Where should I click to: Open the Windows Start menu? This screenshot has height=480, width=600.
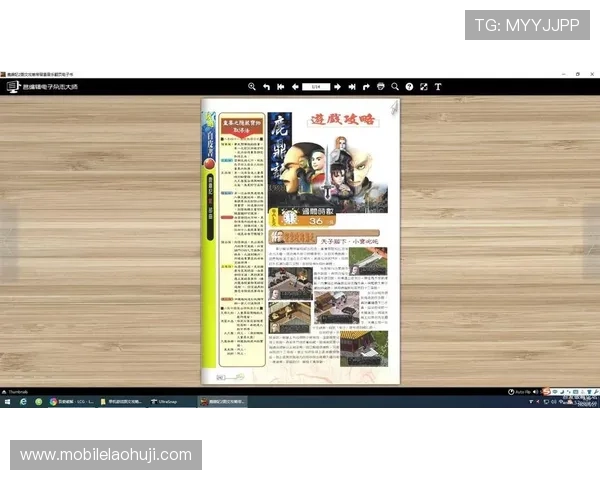point(7,401)
